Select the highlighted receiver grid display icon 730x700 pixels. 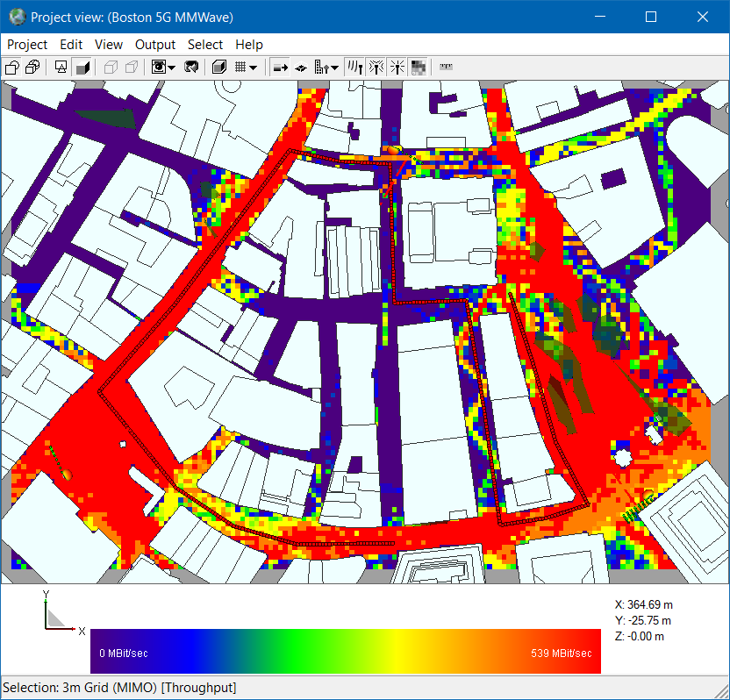(419, 67)
